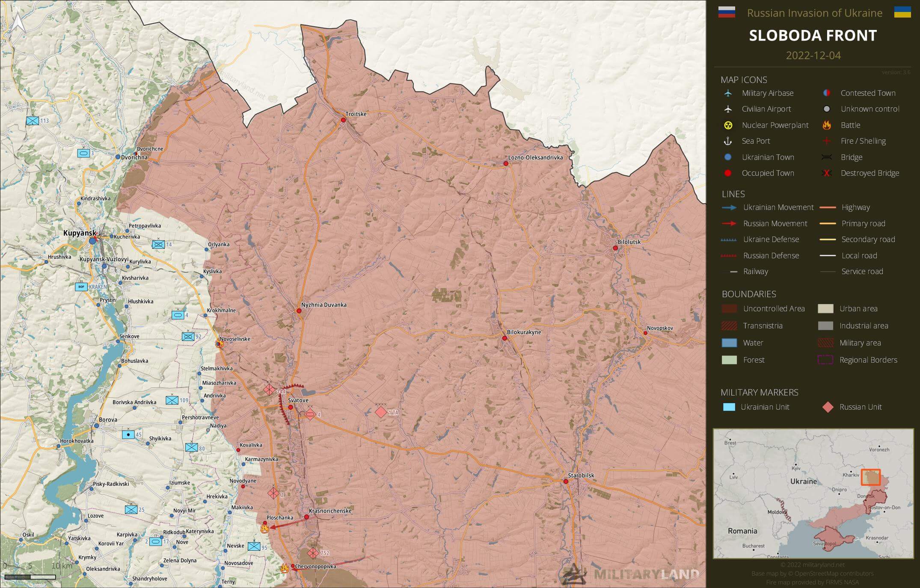This screenshot has height=588, width=920.
Task: Click the "Bilokurakyne" town label
Action: pos(524,332)
